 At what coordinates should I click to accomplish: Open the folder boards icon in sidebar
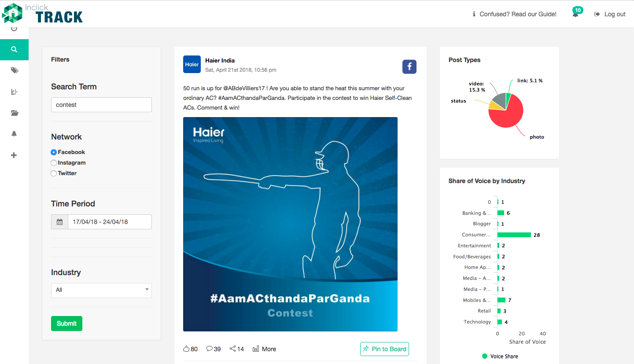tap(14, 113)
